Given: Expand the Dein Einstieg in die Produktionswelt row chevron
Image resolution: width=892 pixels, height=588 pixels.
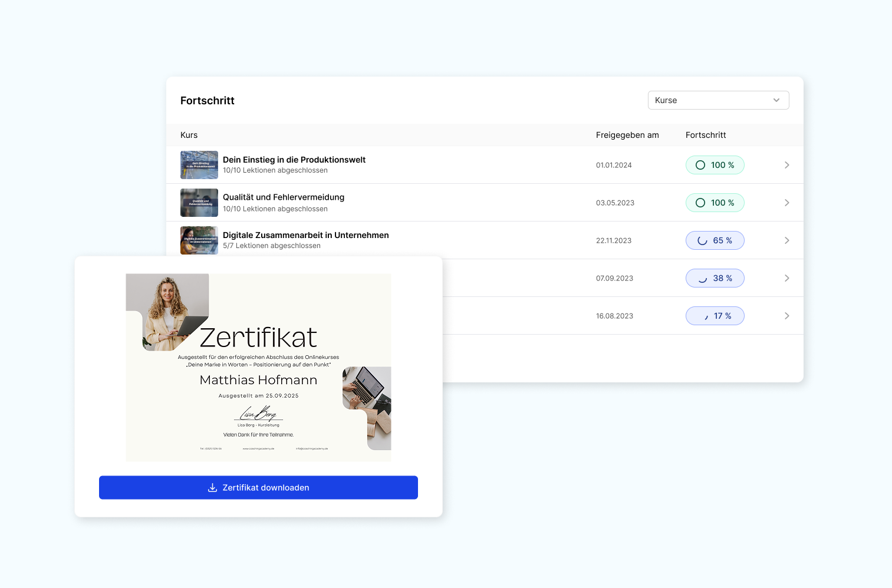Looking at the screenshot, I should pos(786,165).
